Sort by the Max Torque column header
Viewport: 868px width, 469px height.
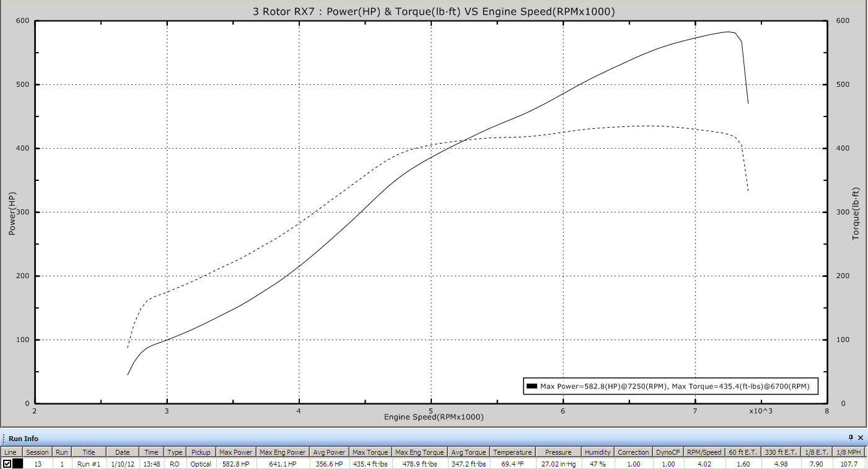pos(370,452)
